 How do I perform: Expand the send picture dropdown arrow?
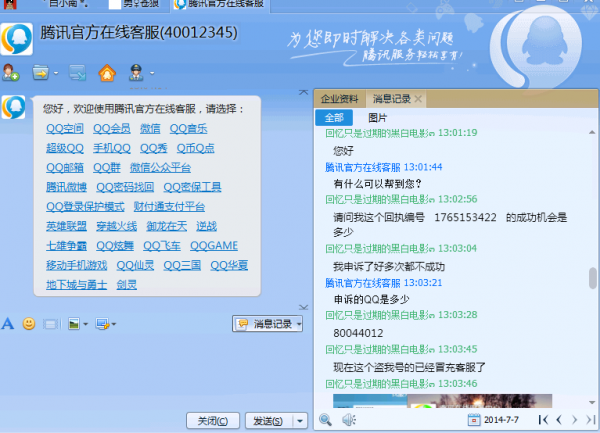point(85,324)
